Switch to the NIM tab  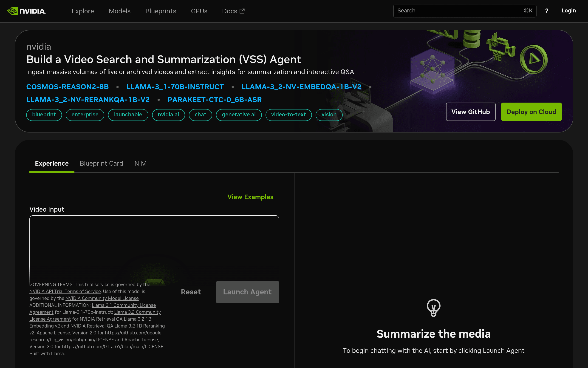pos(140,163)
